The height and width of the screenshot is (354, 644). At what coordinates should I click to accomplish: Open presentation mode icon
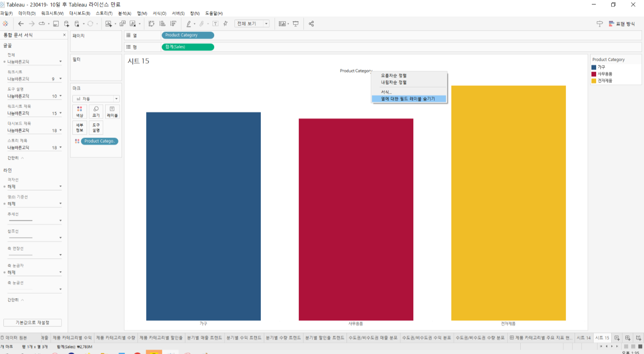pos(296,24)
